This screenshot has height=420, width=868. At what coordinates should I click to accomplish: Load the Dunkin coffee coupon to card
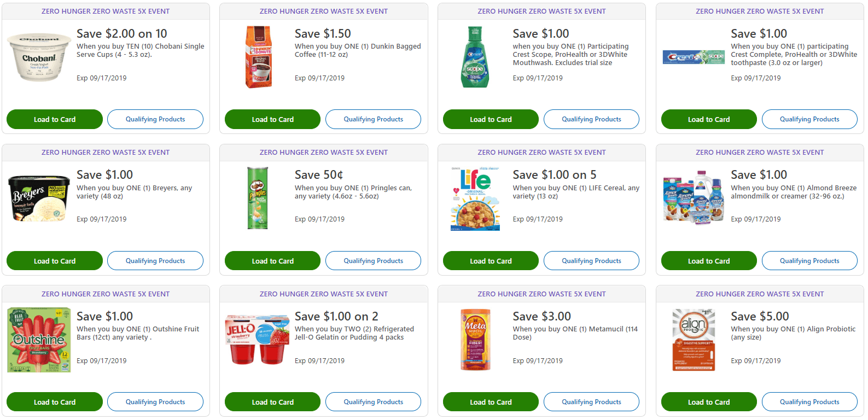272,119
